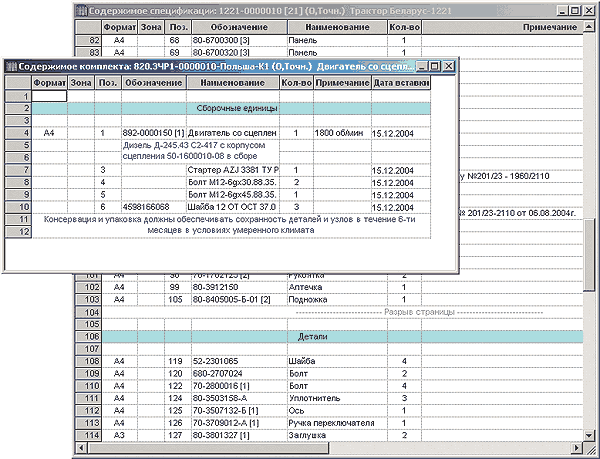600x459 pixels.
Task: Click cell 'Ручка переключателя' in specification window
Action: coord(337,423)
